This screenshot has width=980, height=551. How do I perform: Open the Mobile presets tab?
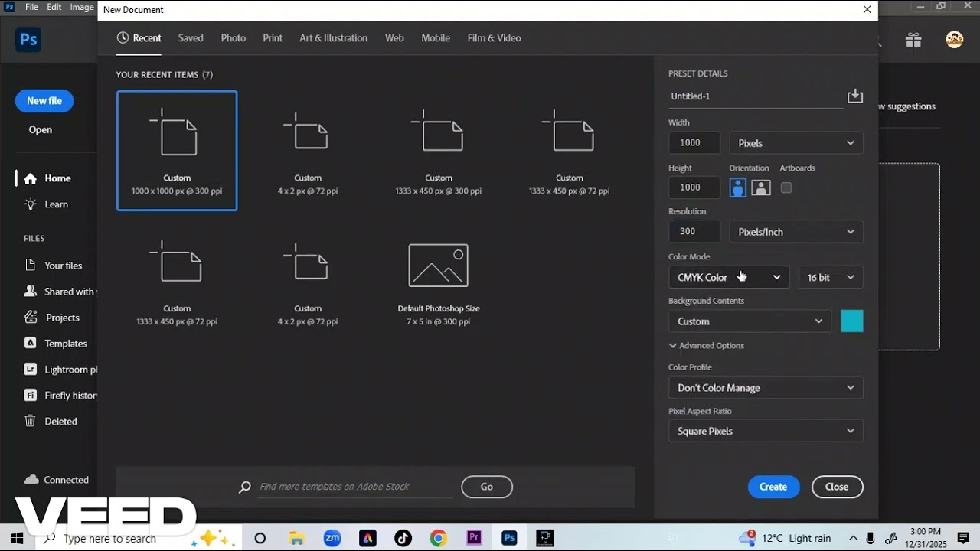[x=436, y=38]
